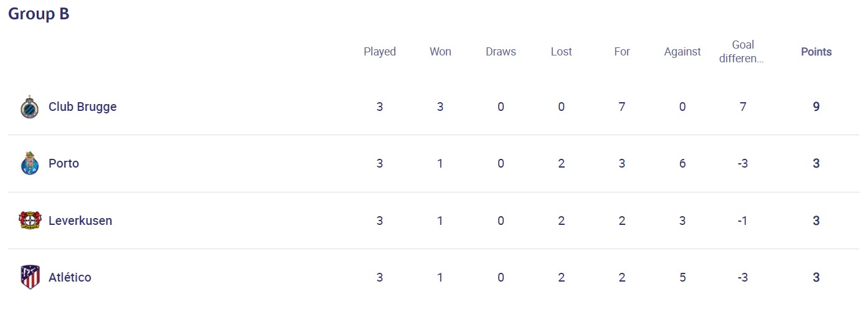Screen dimensions: 868x309
Task: Click the Porto club crest icon
Action: (29, 164)
